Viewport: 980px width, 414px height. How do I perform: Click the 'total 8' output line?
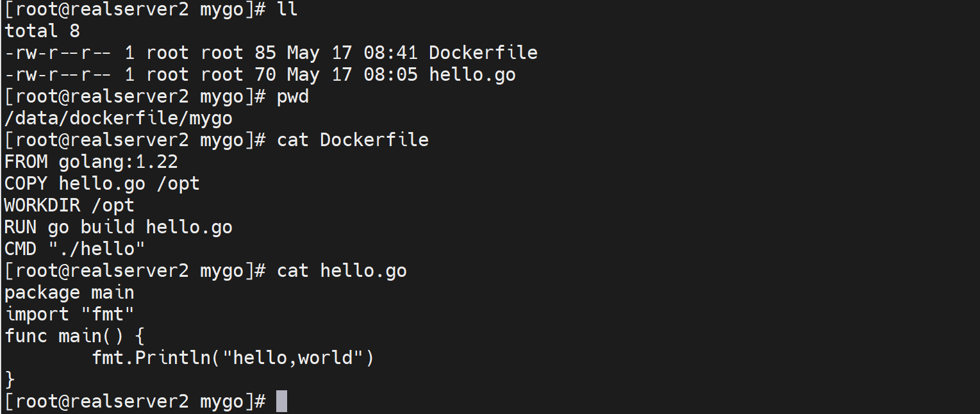pos(42,31)
